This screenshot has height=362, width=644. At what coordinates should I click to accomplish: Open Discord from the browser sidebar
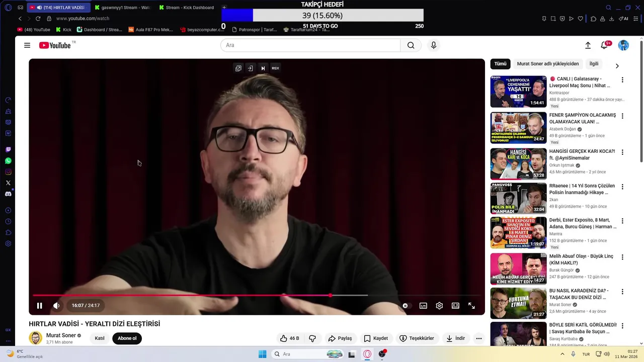point(8,194)
